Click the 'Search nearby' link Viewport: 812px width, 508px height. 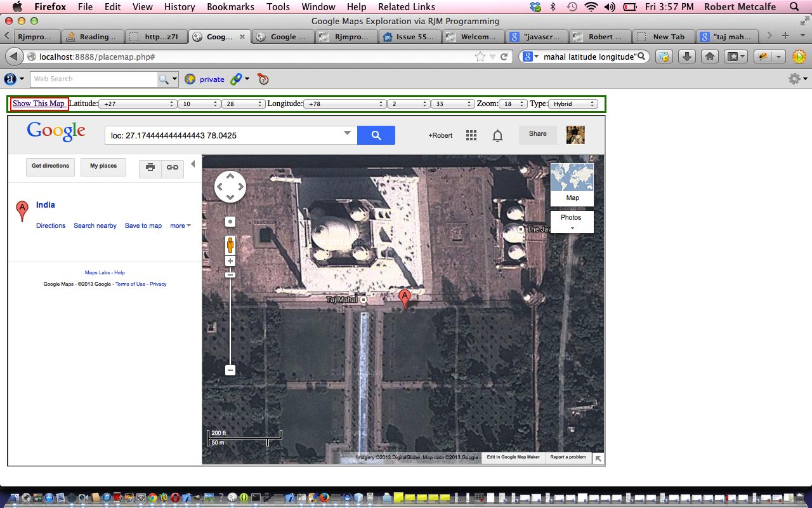(95, 225)
